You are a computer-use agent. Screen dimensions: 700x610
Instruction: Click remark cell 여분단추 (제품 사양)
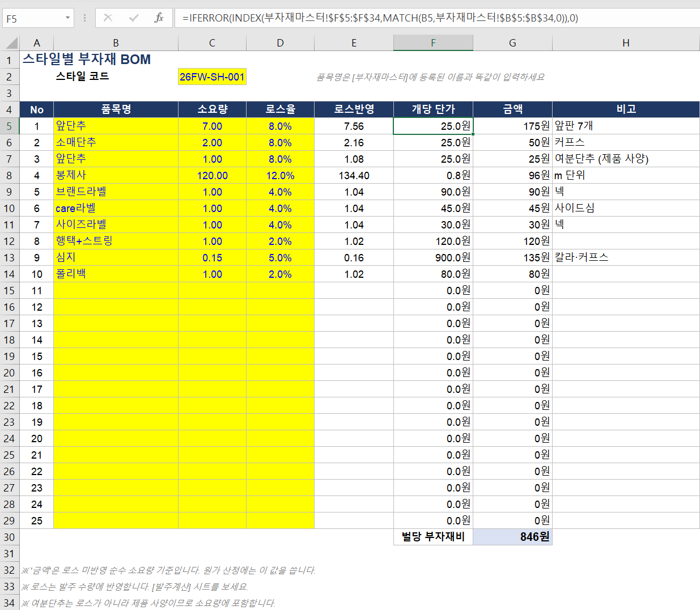point(626,159)
